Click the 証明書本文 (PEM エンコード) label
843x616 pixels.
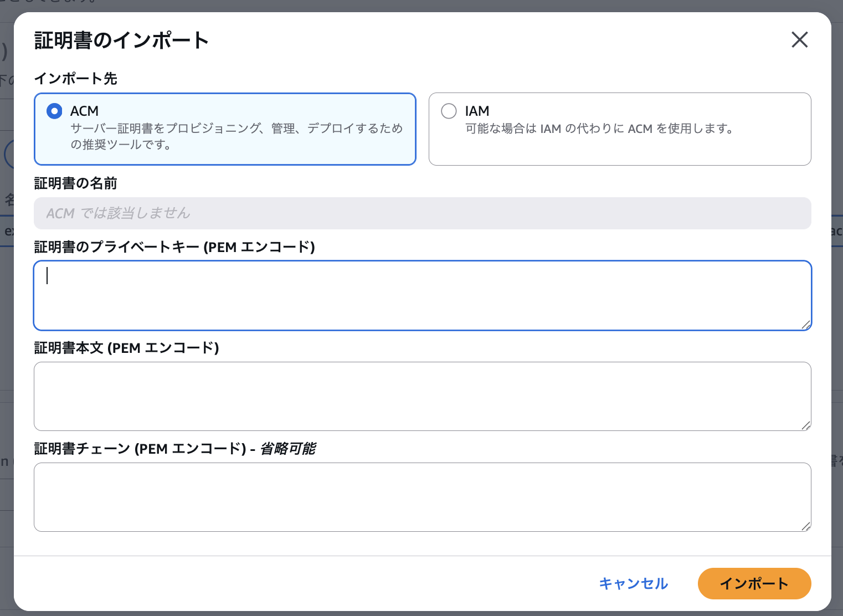click(126, 348)
